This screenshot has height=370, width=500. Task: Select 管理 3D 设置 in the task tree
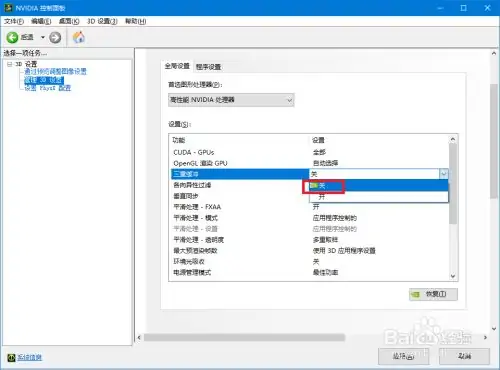pyautogui.click(x=44, y=80)
